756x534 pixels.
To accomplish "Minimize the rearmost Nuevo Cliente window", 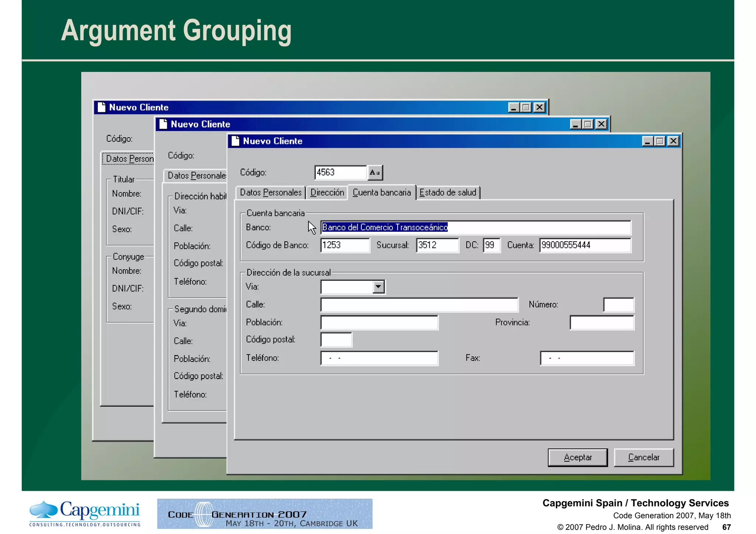I will point(514,107).
